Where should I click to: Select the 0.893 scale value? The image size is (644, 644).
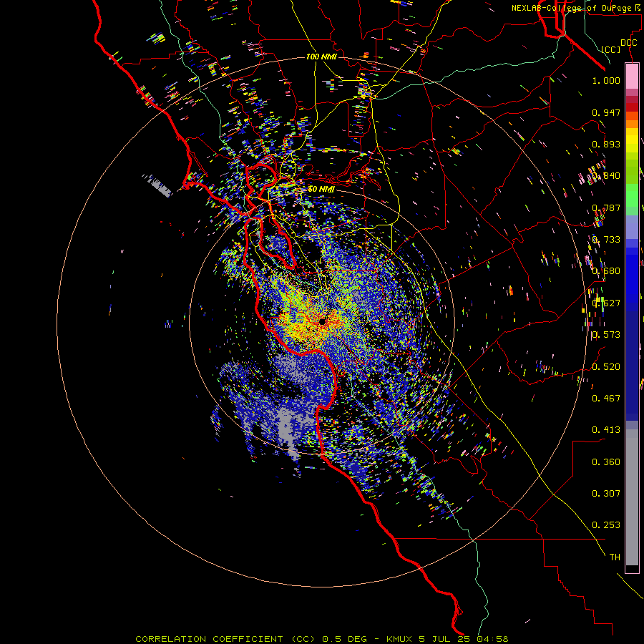(606, 144)
